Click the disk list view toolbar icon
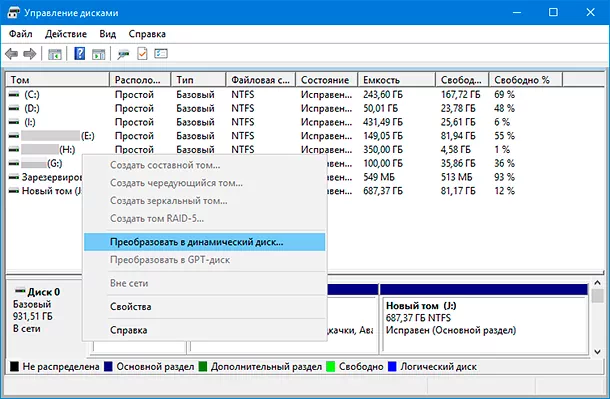The width and height of the screenshot is (610, 399). 161,54
